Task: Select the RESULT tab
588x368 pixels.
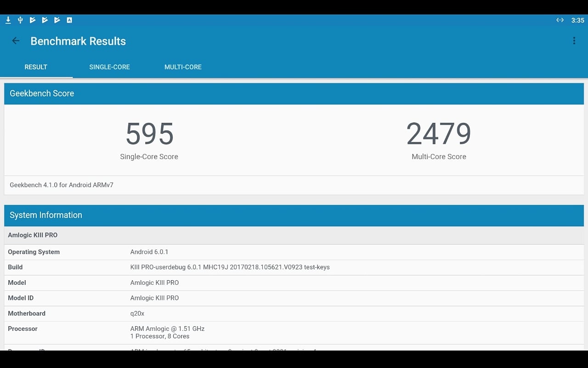Action: [36, 67]
